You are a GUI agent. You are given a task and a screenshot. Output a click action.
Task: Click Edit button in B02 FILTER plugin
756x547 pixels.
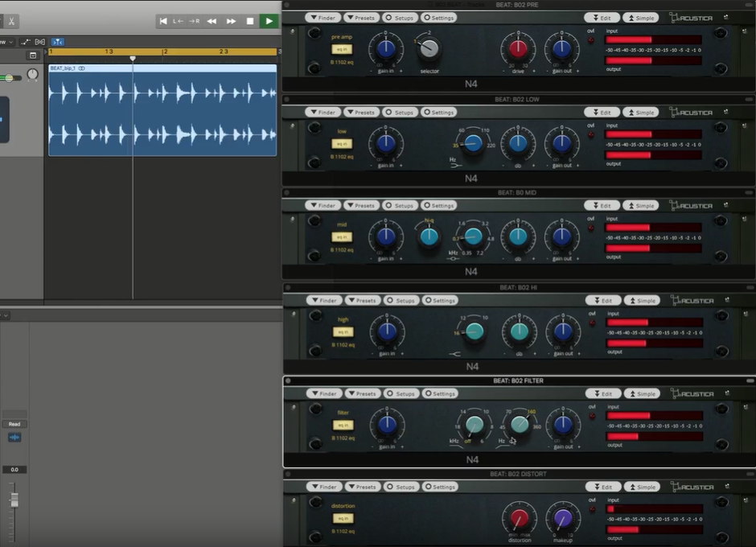tap(603, 393)
